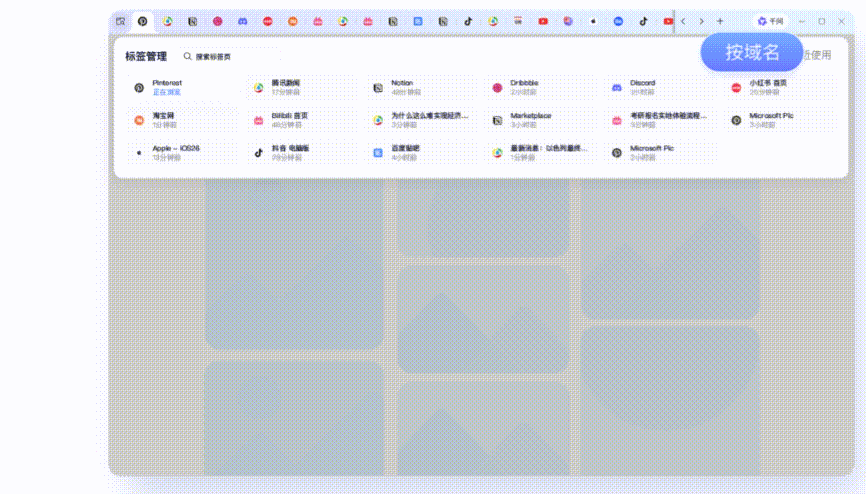Select Pinterest entry in tab manager list

pos(170,87)
